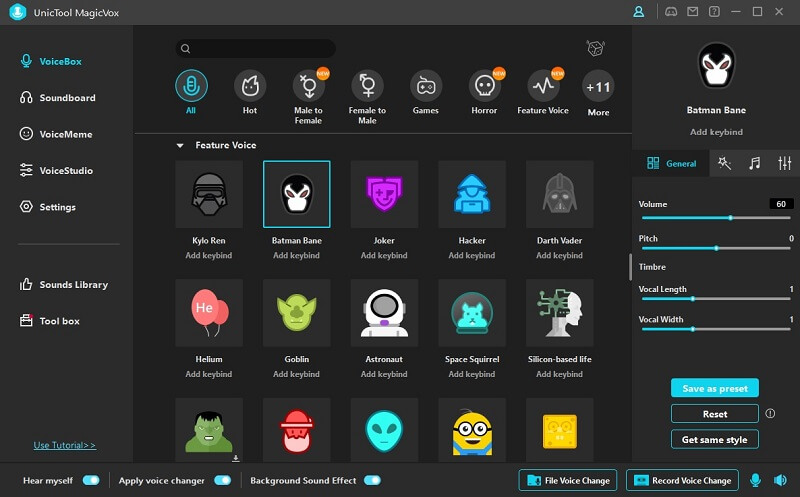
Task: Open the Use Tutorial link
Action: [x=64, y=445]
